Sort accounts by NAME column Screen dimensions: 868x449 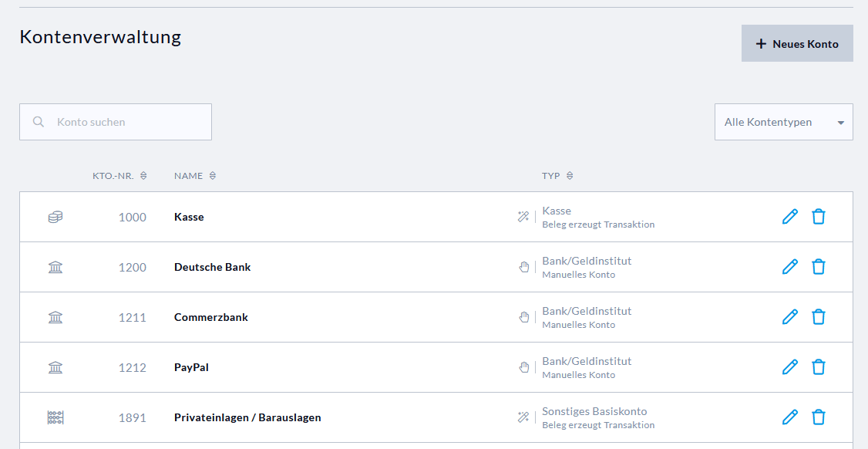(x=195, y=176)
